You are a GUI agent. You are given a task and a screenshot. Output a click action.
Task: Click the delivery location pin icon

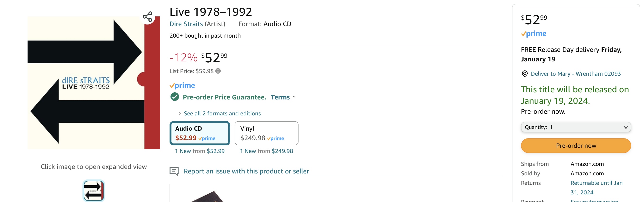click(x=525, y=74)
